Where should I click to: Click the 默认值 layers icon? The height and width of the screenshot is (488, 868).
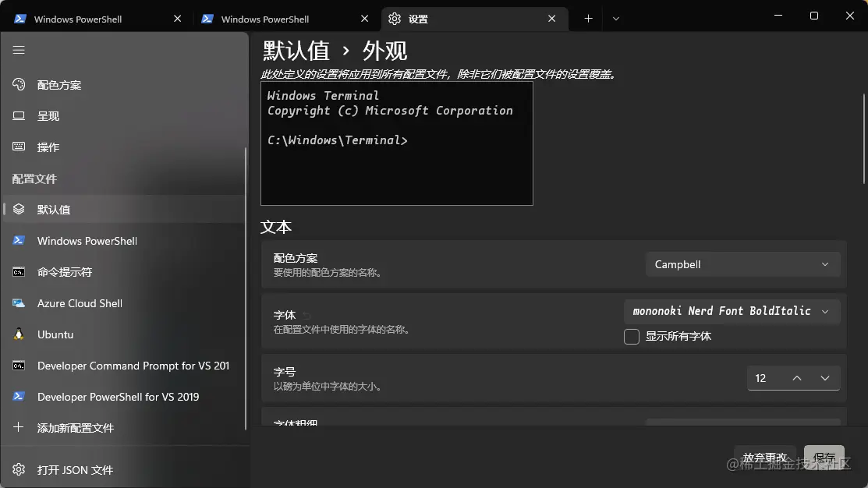pos(19,209)
